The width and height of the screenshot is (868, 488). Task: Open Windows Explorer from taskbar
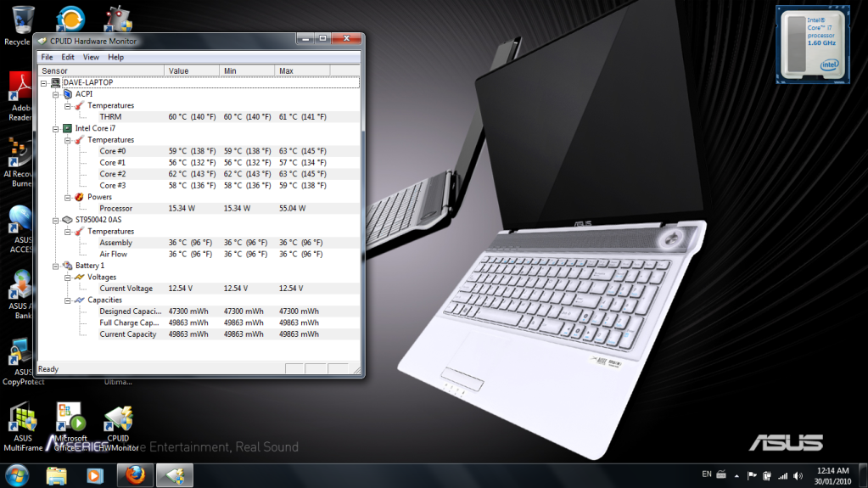pos(57,475)
